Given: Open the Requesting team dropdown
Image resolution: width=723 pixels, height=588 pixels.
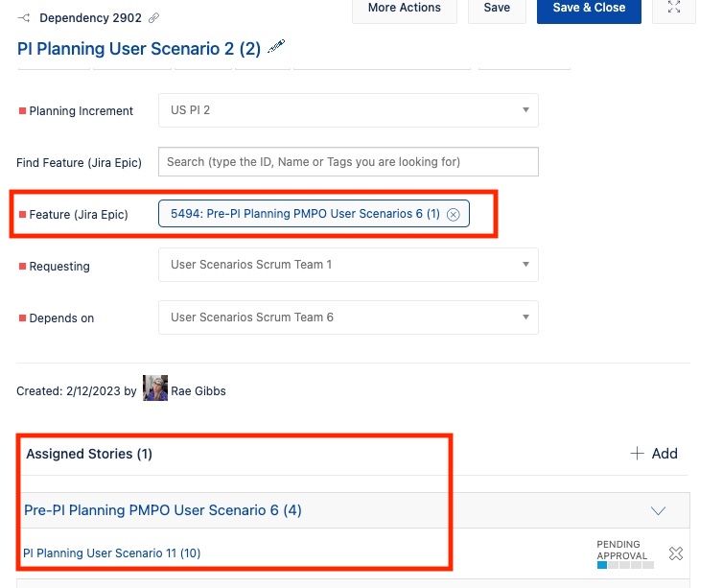Looking at the screenshot, I should 348,265.
